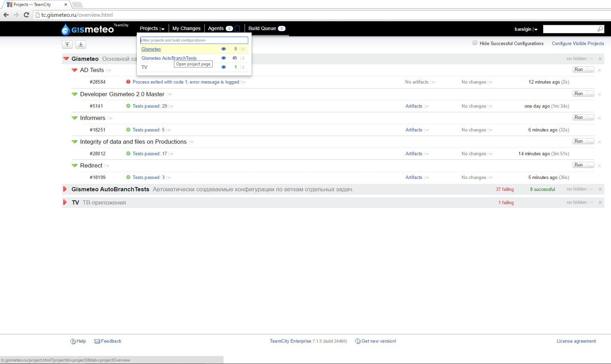The height and width of the screenshot is (364, 611).
Task: Open search magnifier icon in header
Action: tap(600, 29)
